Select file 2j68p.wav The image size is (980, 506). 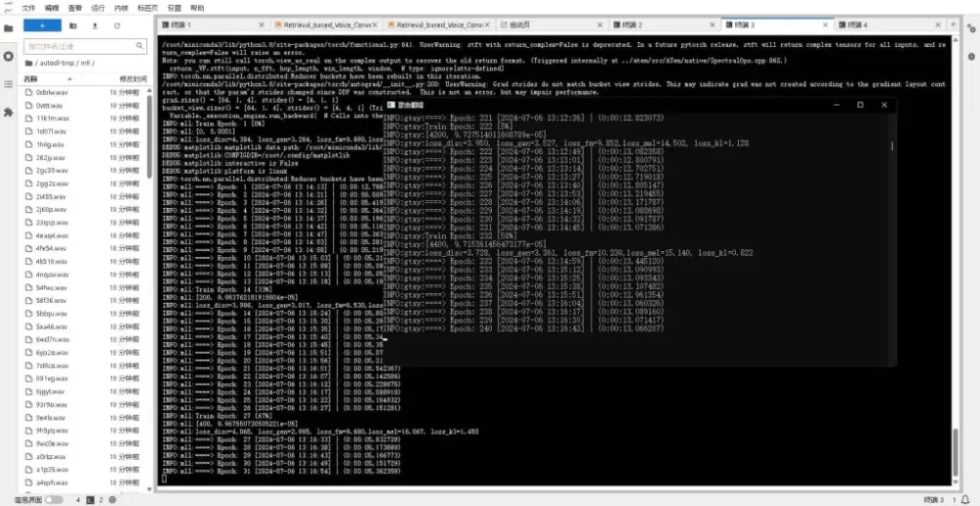(51, 210)
